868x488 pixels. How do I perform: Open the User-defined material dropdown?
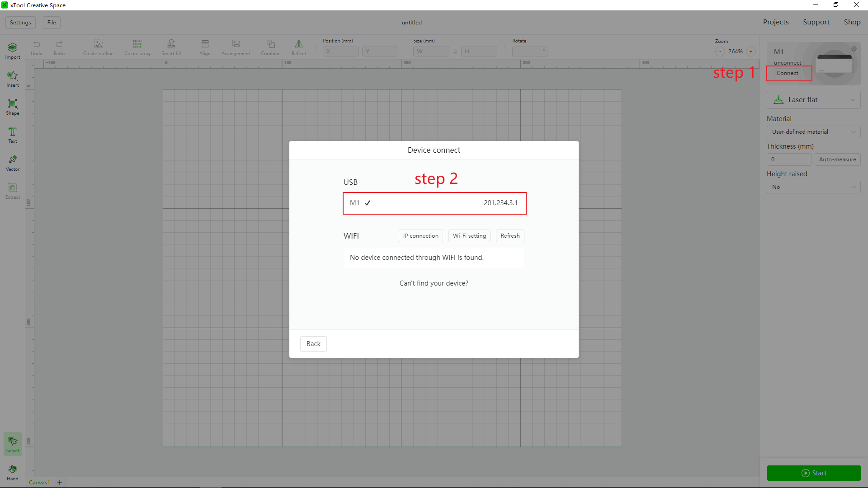tap(813, 132)
